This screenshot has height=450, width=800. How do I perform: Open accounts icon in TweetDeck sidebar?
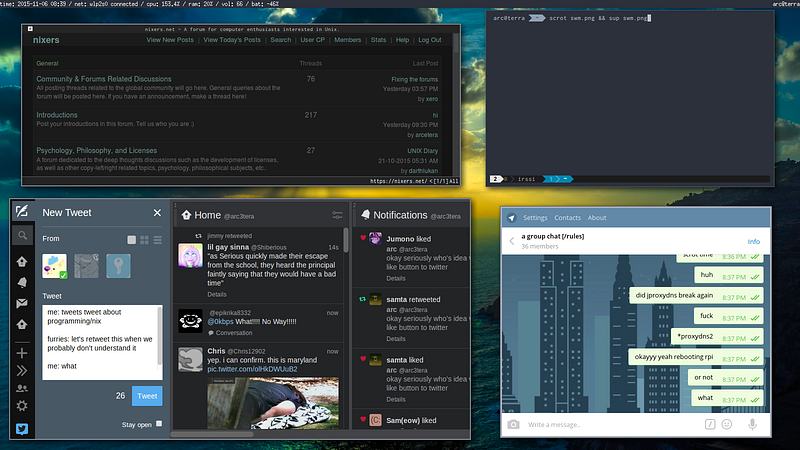click(x=22, y=388)
